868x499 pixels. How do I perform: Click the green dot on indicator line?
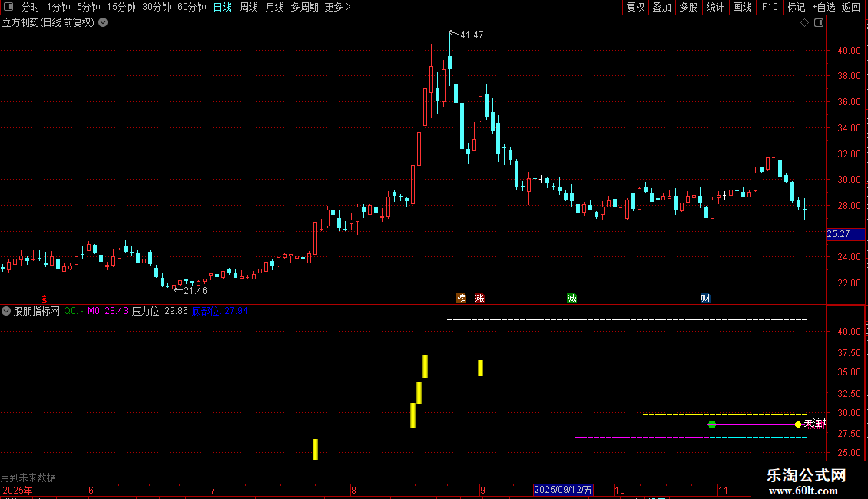click(x=712, y=425)
